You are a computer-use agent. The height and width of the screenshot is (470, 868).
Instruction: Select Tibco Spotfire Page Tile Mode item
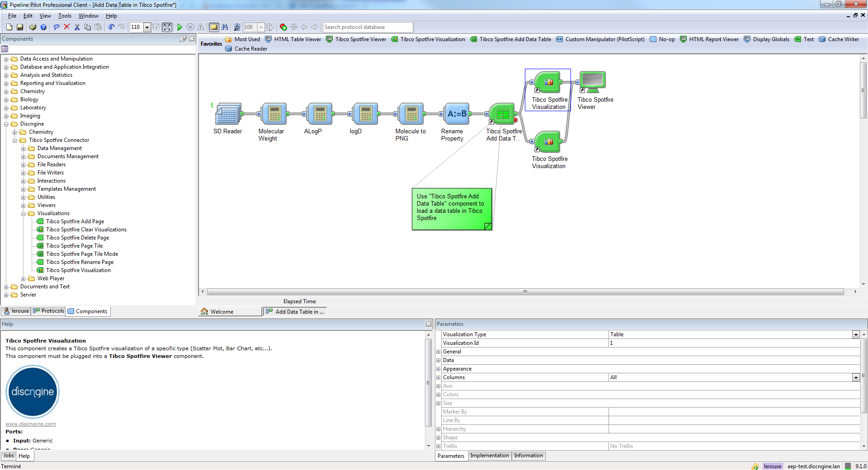click(82, 254)
